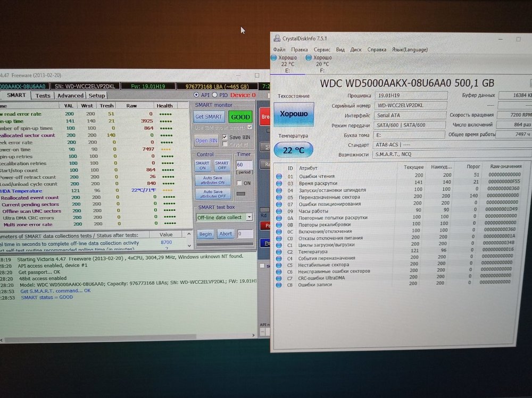
Task: Click status dot next to Ошибки чтения
Action: click(278, 176)
